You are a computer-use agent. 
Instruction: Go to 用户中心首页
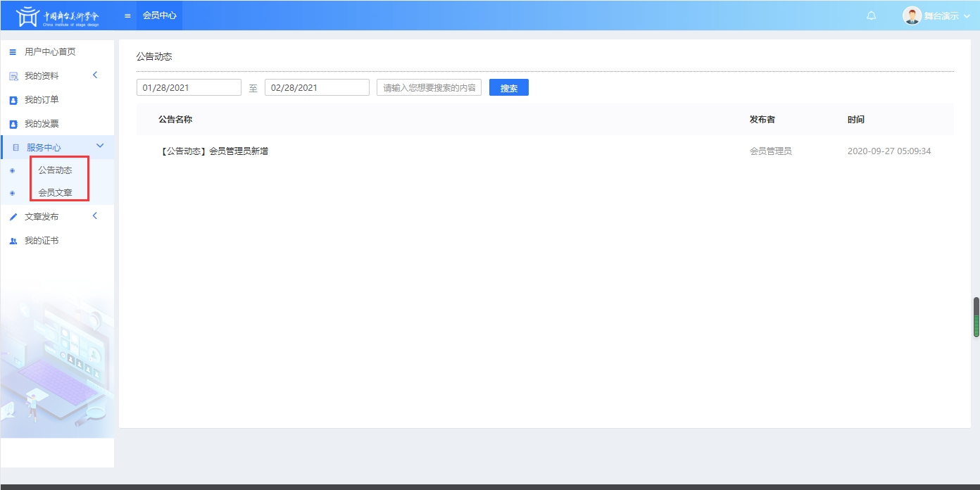tap(49, 52)
